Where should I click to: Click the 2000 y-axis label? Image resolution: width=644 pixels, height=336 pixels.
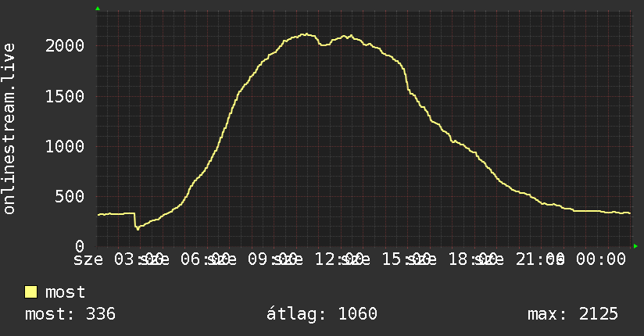point(65,45)
